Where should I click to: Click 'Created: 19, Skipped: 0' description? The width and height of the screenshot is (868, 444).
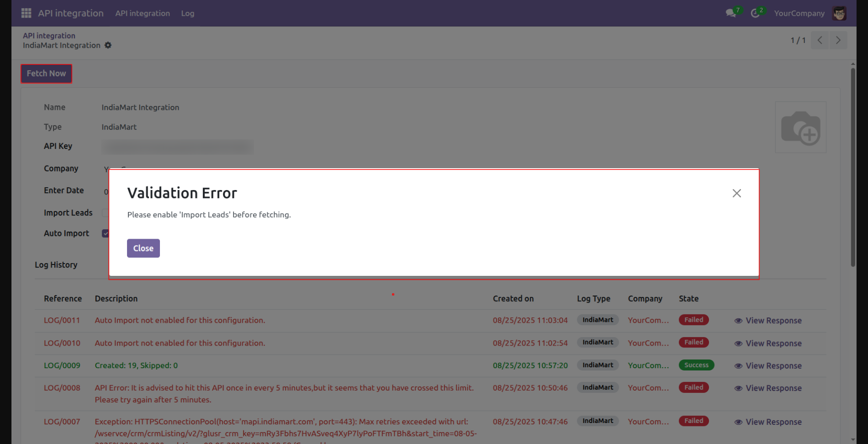click(x=136, y=366)
